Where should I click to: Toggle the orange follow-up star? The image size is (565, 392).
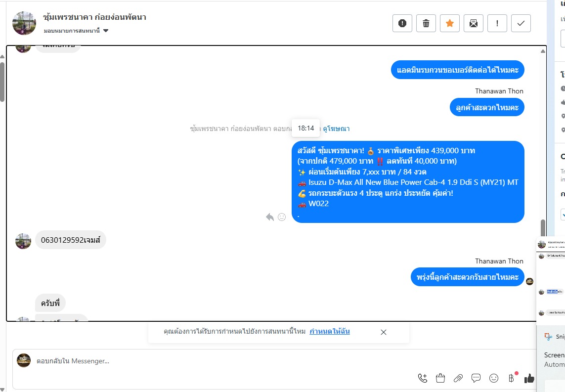click(450, 23)
